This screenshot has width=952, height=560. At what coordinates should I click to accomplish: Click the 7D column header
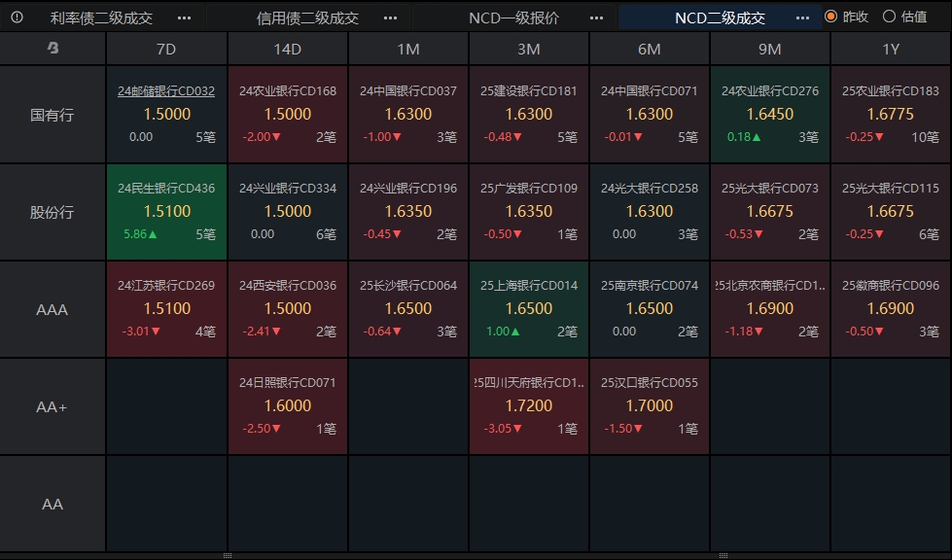point(166,49)
